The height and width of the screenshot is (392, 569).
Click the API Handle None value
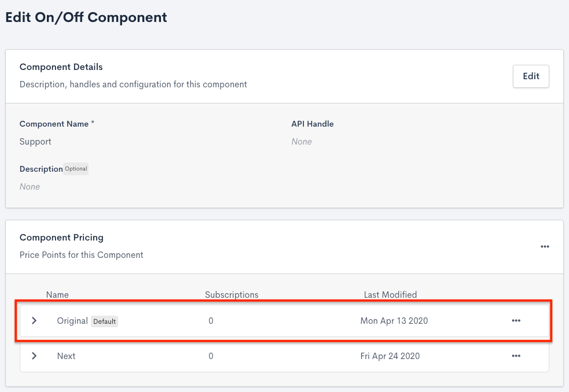point(302,142)
